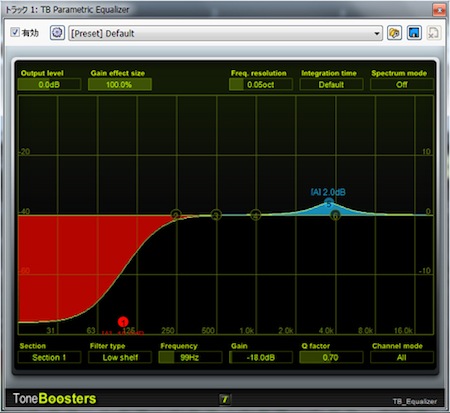Viewport: 450px width, 413px height.
Task: Adjust Gain effect size 100.0% control
Action: 120,84
